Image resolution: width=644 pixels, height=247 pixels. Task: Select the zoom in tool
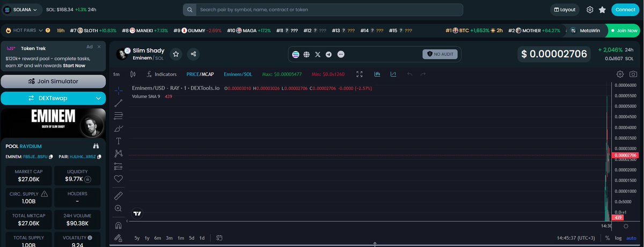point(119,208)
